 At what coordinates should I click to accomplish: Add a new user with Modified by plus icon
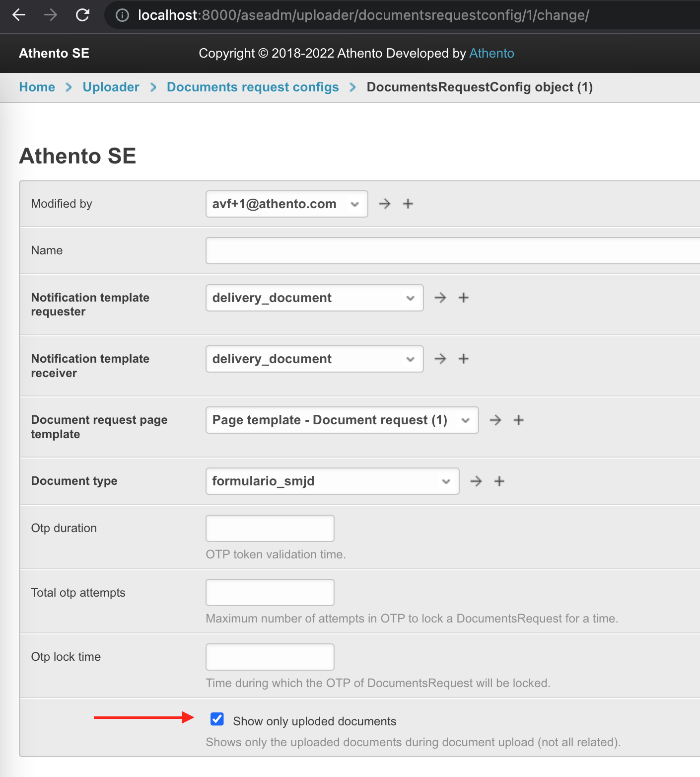click(408, 204)
